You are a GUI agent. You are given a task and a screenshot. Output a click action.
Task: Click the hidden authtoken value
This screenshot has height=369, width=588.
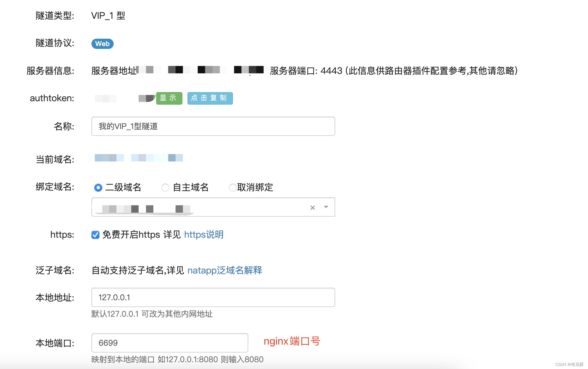(125, 98)
